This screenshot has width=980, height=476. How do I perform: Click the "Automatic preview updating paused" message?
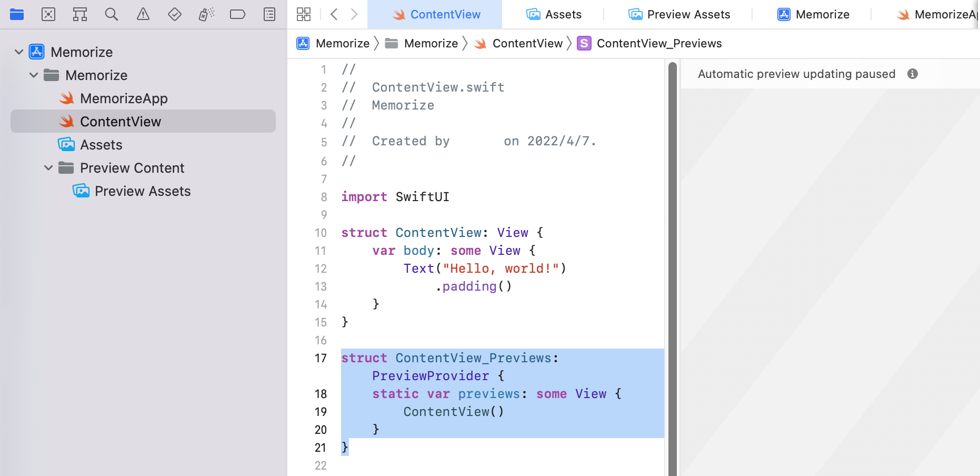(797, 74)
